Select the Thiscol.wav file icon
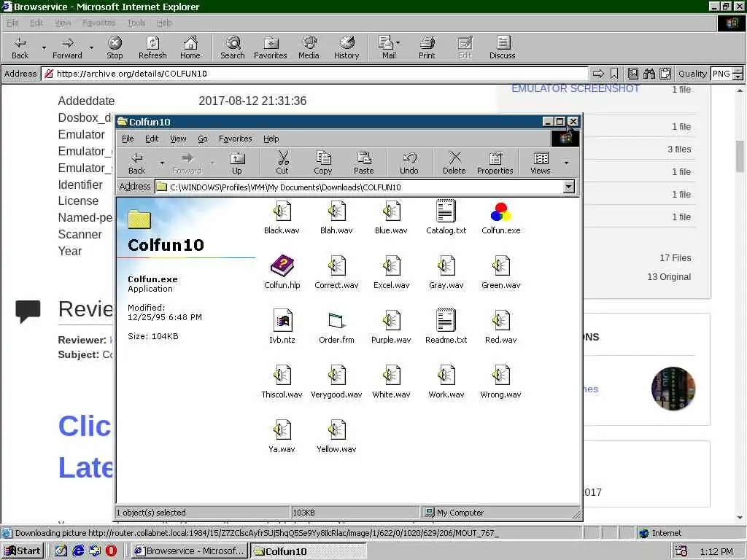The height and width of the screenshot is (560, 747). 282,381
